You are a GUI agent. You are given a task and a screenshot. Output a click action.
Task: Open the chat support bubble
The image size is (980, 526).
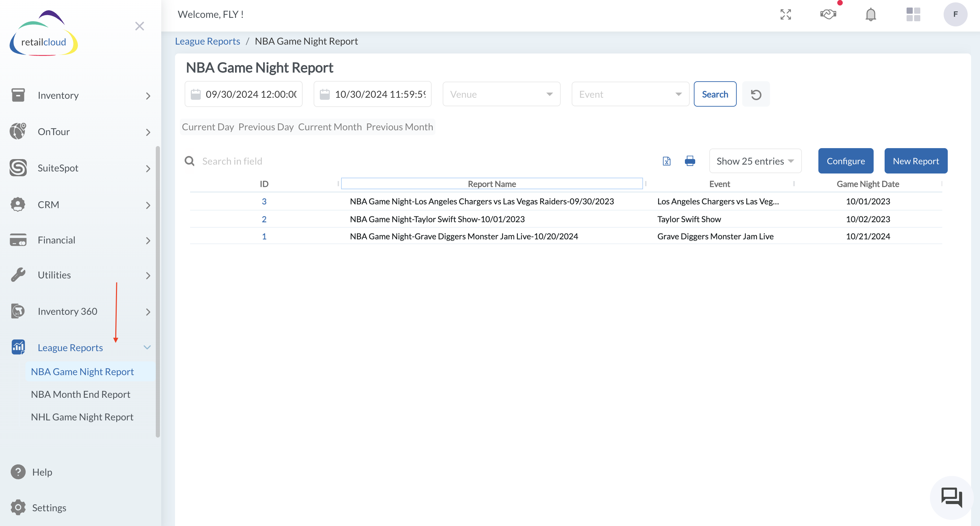pyautogui.click(x=952, y=498)
